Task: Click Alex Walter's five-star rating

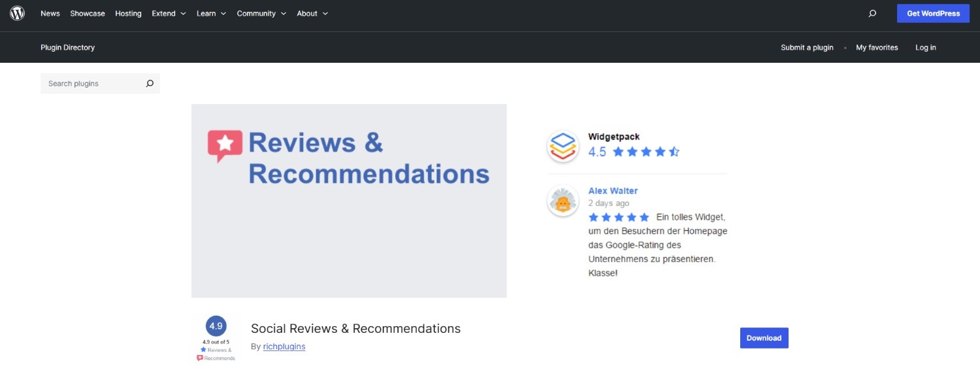Action: tap(619, 217)
